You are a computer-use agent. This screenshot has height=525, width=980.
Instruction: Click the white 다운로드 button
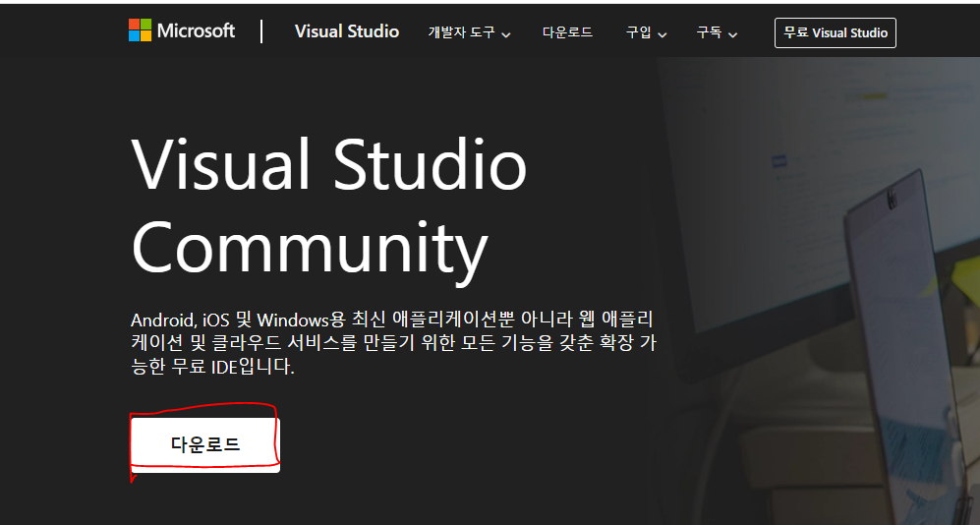[205, 445]
